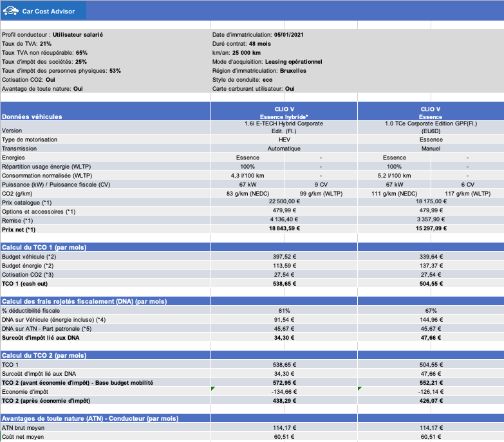The image size is (504, 442).
Task: Click the net price 18 843,59 €
Action: point(285,228)
